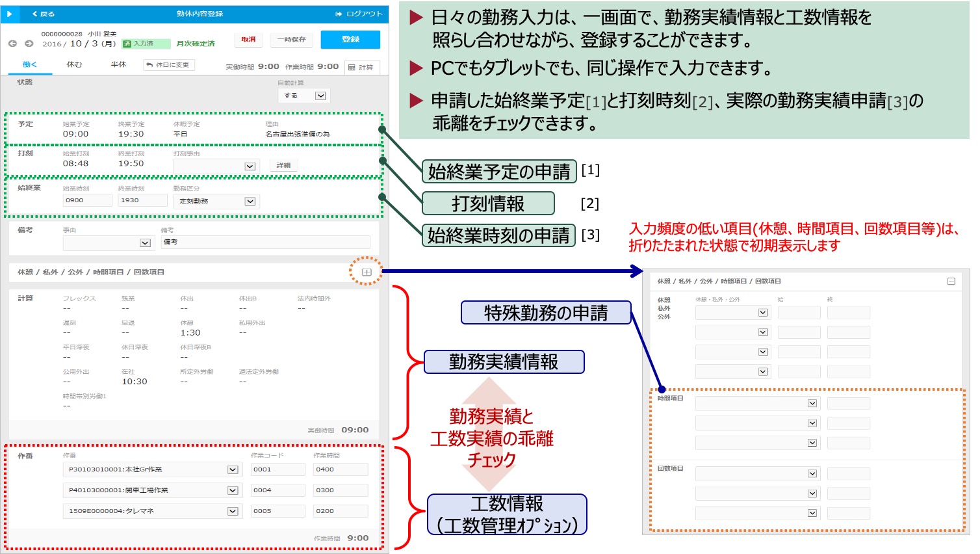Click the 終業時刻 field containing 1930
Screen dimensions: 980x554
coord(142,200)
